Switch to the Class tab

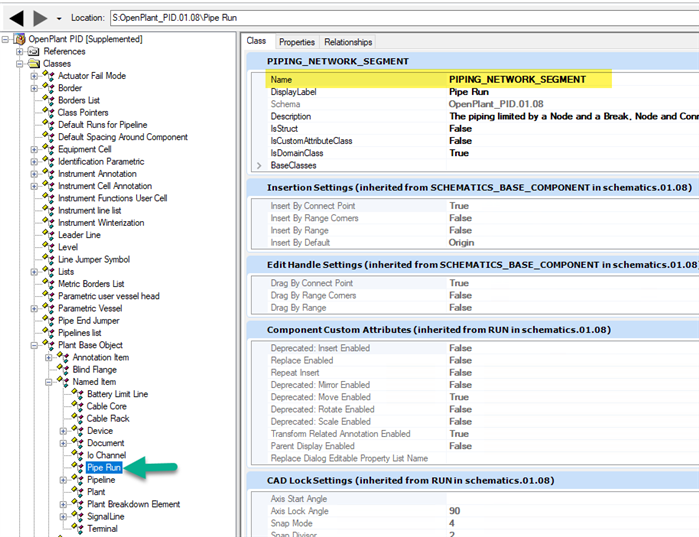256,41
